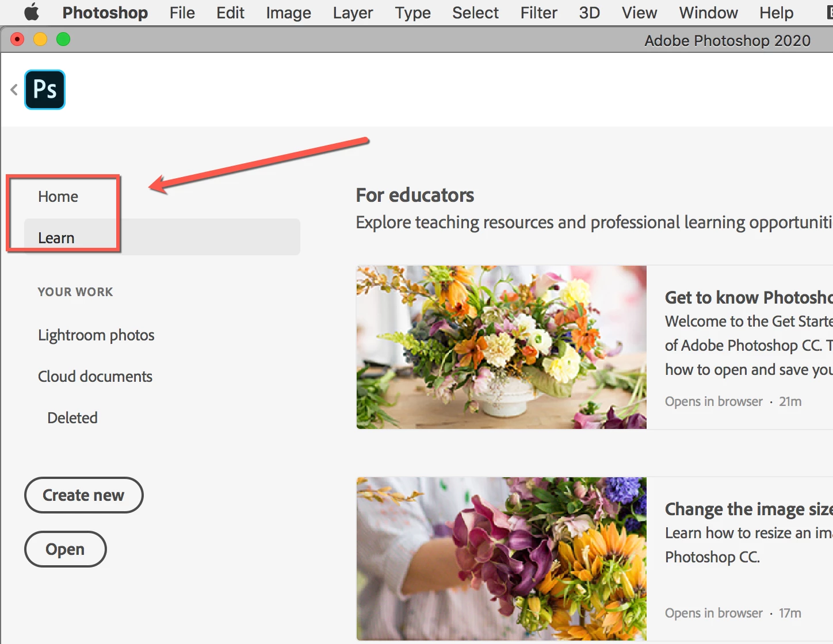Open the Type menu
833x644 pixels.
tap(413, 13)
